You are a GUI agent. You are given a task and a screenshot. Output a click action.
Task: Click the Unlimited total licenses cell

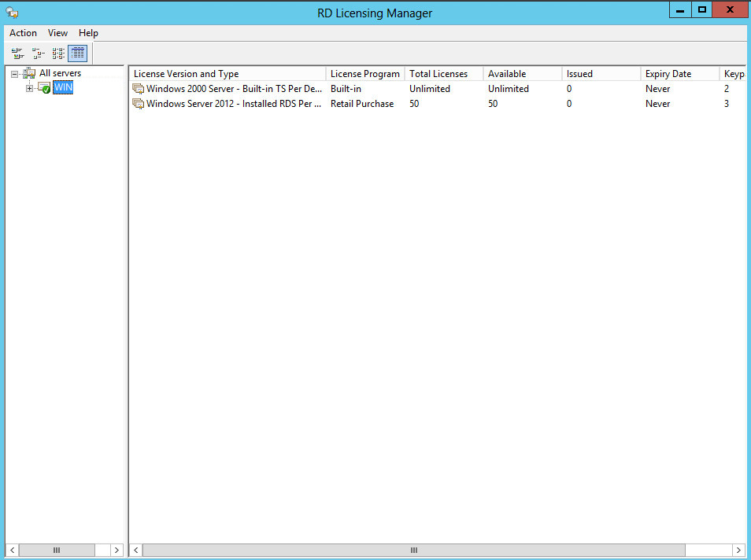coord(430,89)
